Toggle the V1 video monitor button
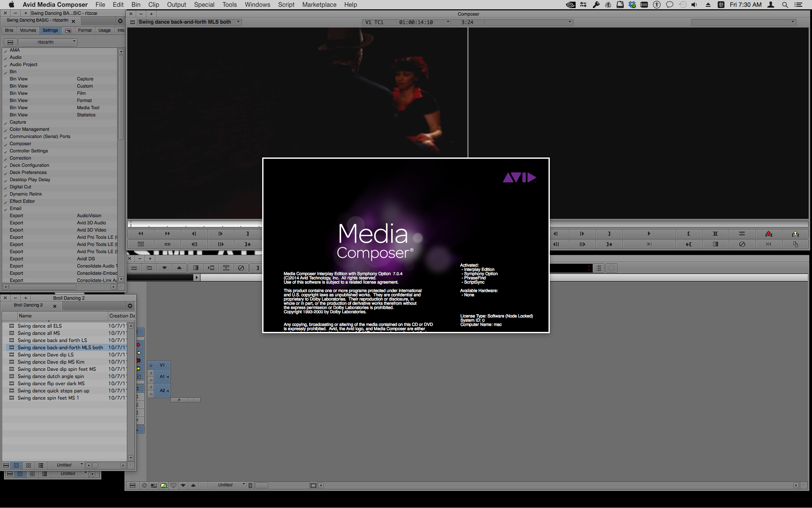The image size is (812, 508). (151, 365)
